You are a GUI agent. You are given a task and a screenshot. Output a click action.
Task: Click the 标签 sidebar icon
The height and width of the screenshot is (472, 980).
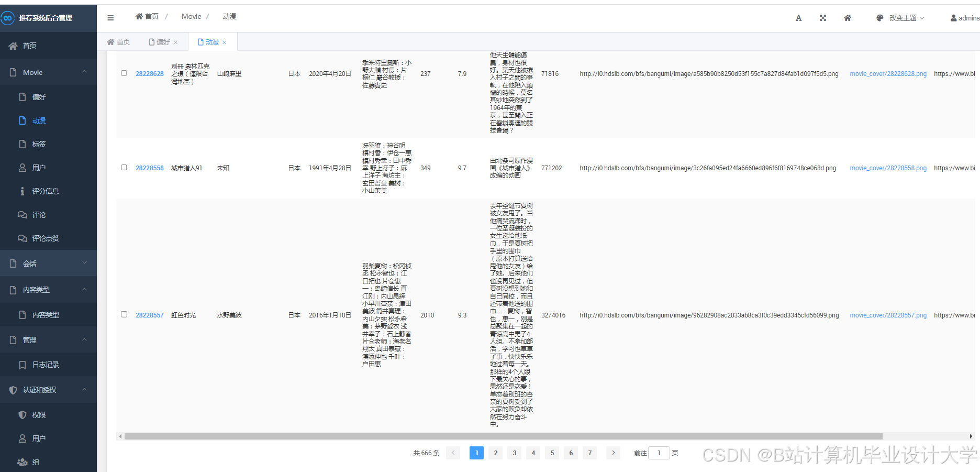[22, 144]
